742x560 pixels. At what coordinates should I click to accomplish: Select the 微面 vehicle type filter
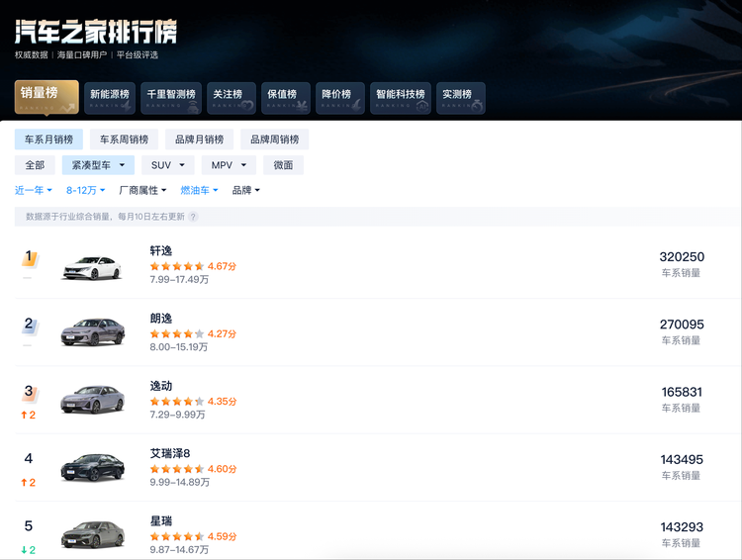pyautogui.click(x=283, y=165)
